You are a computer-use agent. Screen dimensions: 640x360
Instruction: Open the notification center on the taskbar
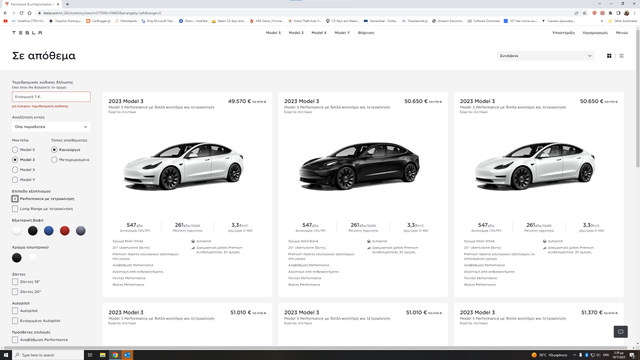pos(632,355)
